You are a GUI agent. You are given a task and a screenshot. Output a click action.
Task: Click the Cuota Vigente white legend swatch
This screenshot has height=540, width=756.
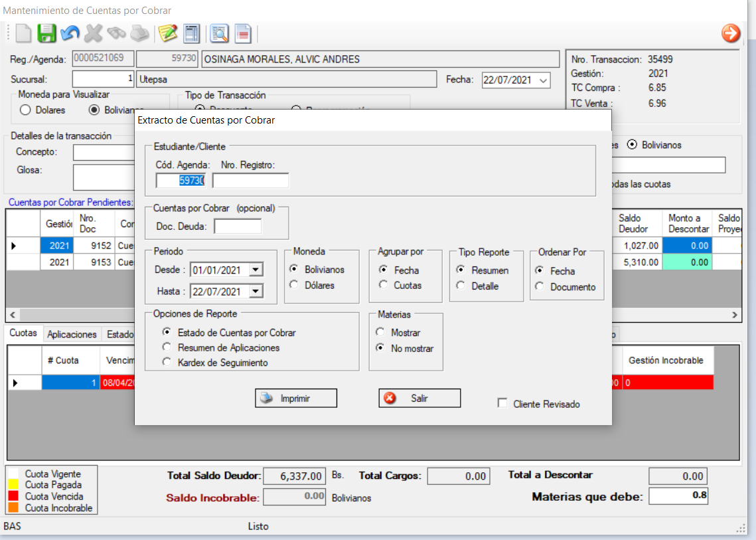coord(13,474)
